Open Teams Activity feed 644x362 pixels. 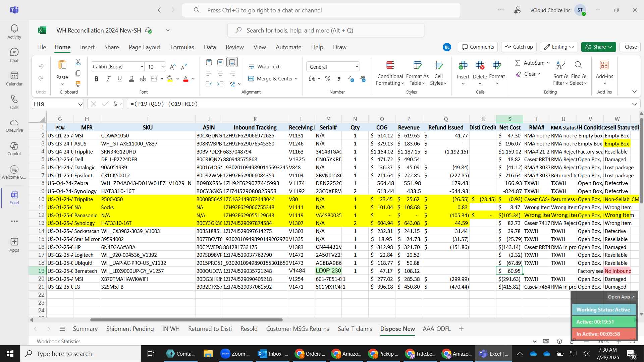pyautogui.click(x=14, y=32)
